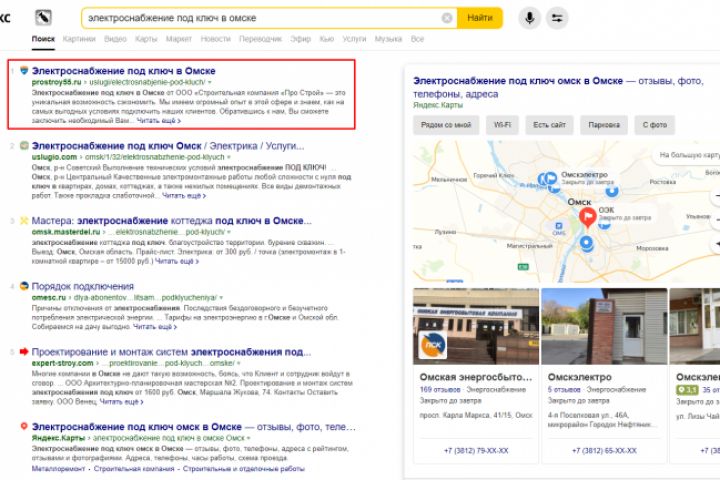Expand 'Читать ещё' in masterdel snippet

tap(177, 261)
